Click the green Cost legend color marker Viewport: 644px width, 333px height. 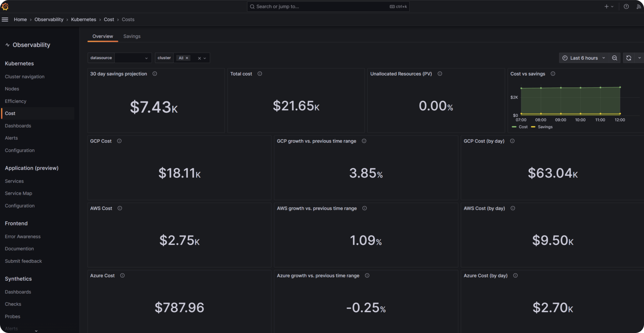point(514,127)
